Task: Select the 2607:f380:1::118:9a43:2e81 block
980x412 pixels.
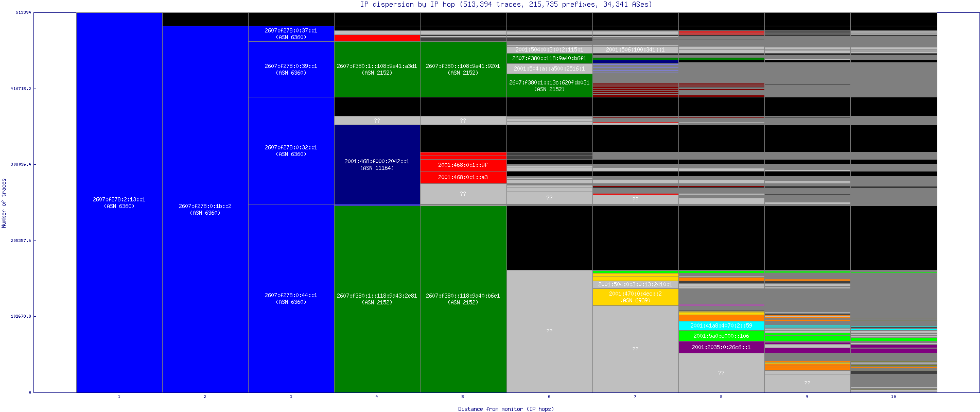Action: tap(377, 299)
